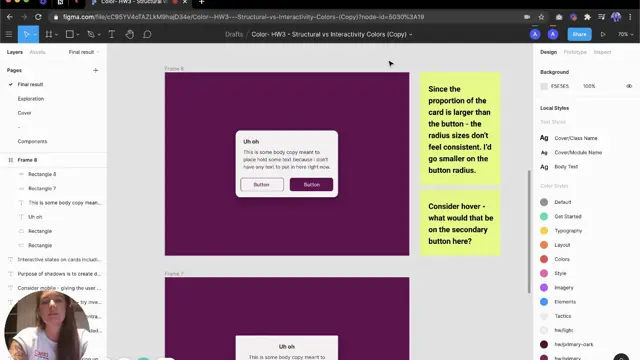This screenshot has width=640, height=360.
Task: Select the Cover/Module Name text style
Action: click(578, 153)
